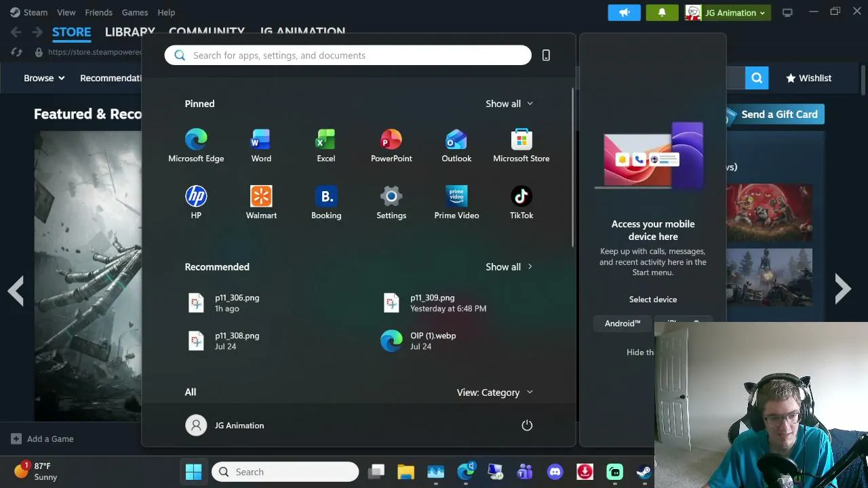
Task: Show previous featured game in Steam carousel
Action: point(16,290)
